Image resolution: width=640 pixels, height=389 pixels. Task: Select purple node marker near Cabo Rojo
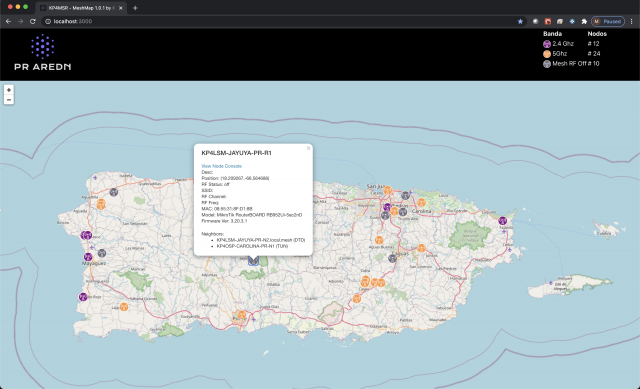click(x=83, y=297)
